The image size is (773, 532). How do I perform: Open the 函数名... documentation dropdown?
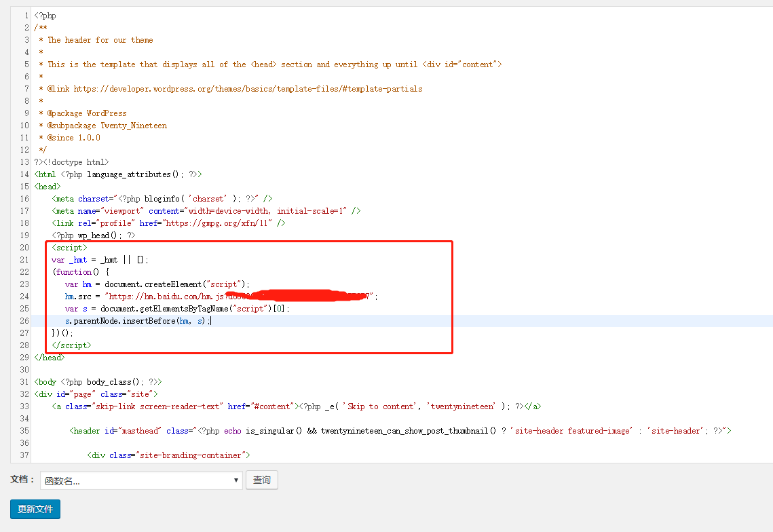[141, 480]
